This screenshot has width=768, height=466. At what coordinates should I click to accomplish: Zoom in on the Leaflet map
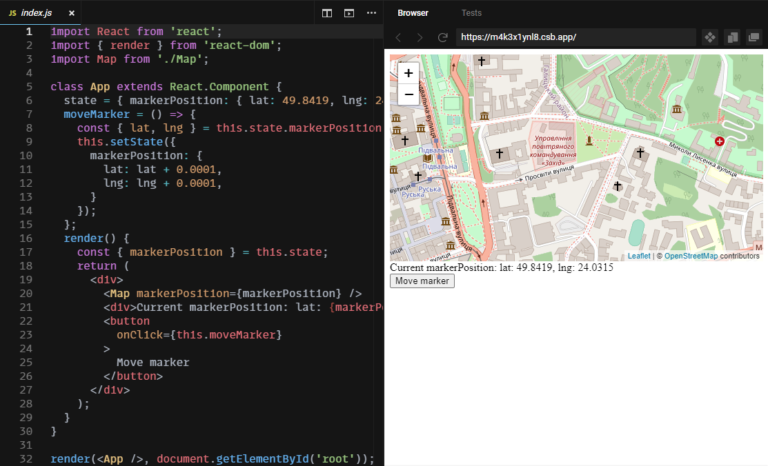coord(408,73)
